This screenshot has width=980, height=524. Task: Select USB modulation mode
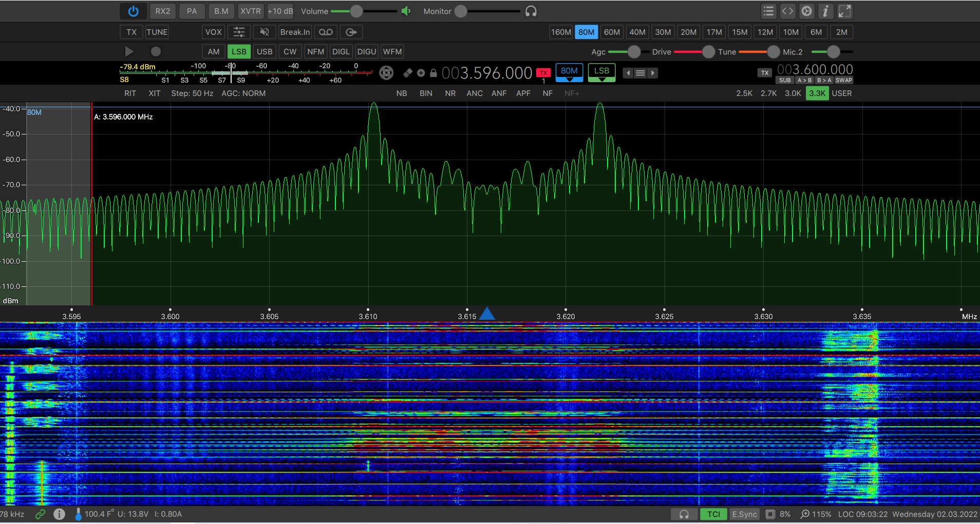point(265,51)
